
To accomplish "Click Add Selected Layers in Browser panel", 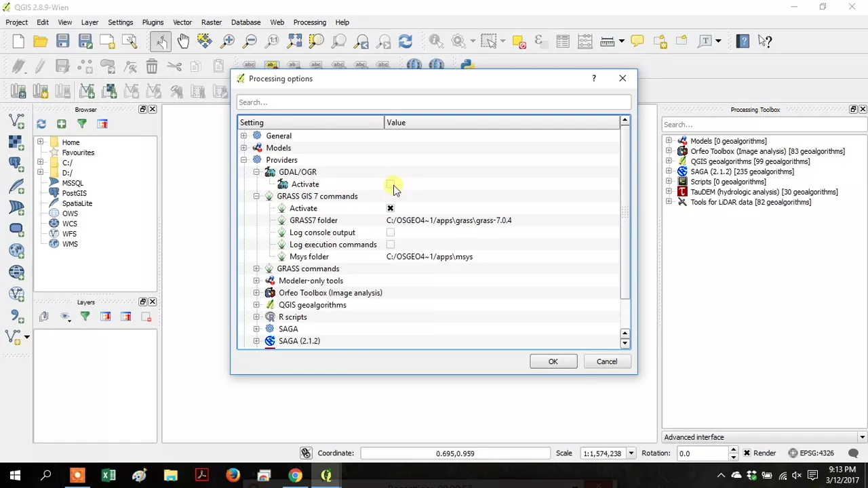I will click(x=62, y=124).
